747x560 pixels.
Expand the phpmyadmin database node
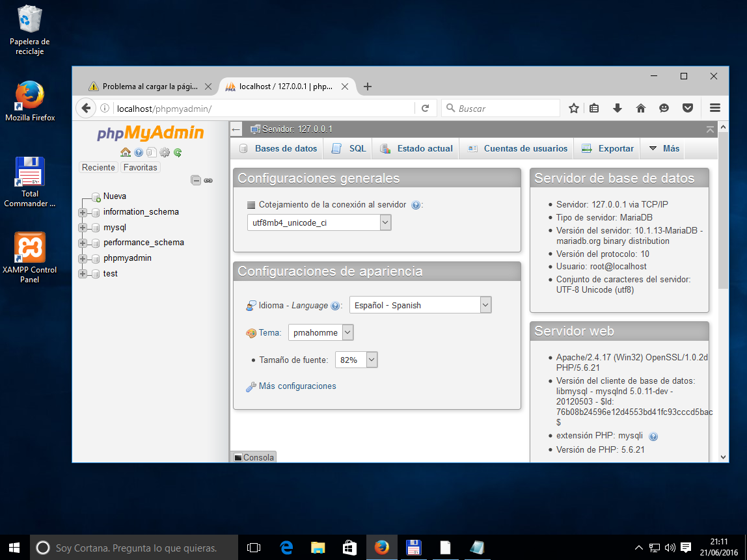[82, 258]
